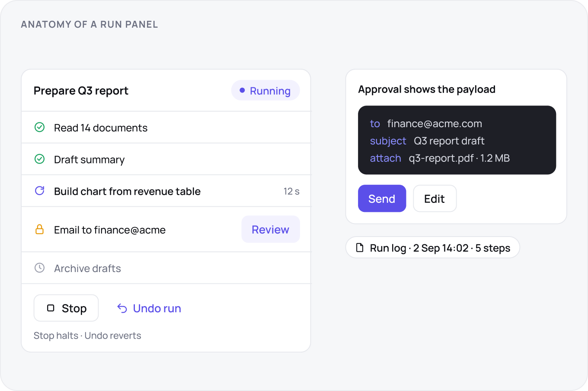Click the Undo run link

tap(149, 308)
